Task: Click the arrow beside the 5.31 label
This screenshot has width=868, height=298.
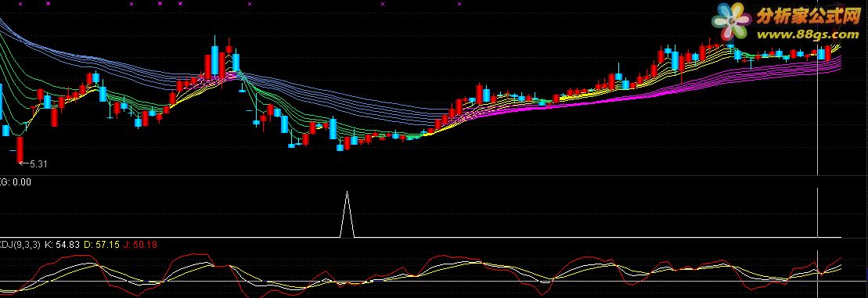Action: (x=23, y=163)
